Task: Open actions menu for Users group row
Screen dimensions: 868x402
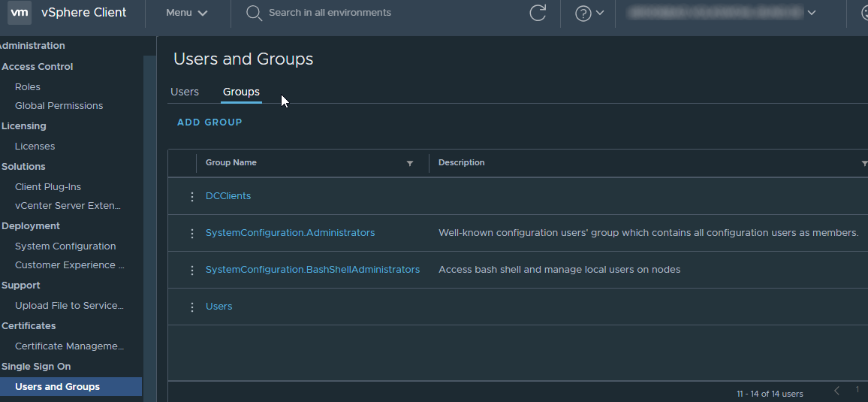Action: pyautogui.click(x=191, y=307)
